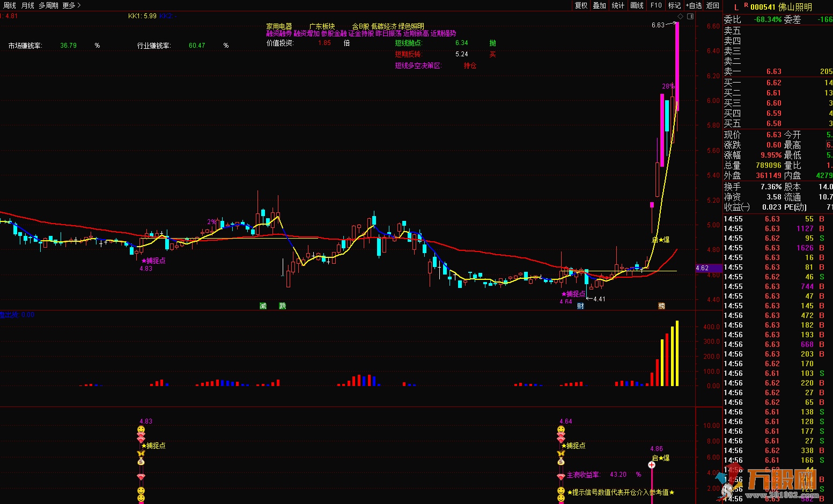This screenshot has width=833, height=504.
Task: Open the 多周期 multi-period view
Action: click(x=48, y=5)
